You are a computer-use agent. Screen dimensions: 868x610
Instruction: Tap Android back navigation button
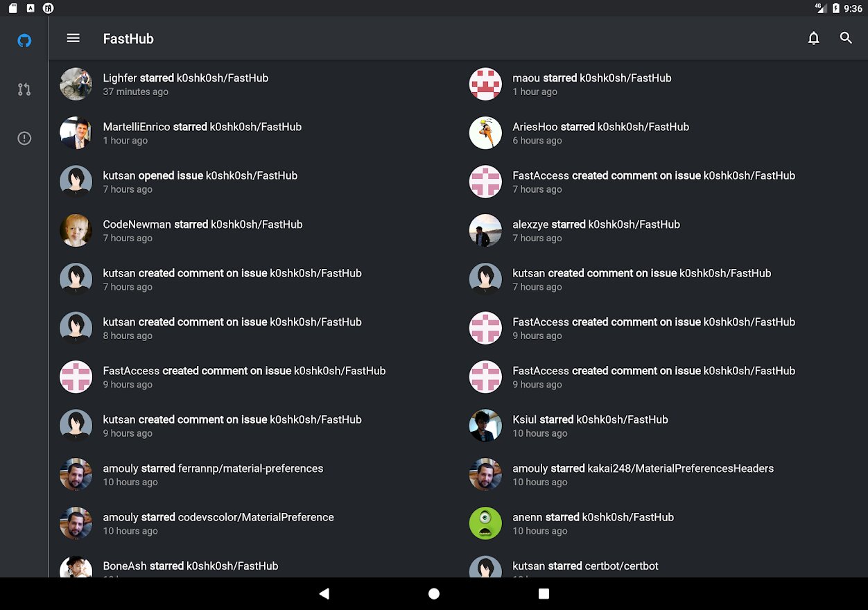coord(324,593)
